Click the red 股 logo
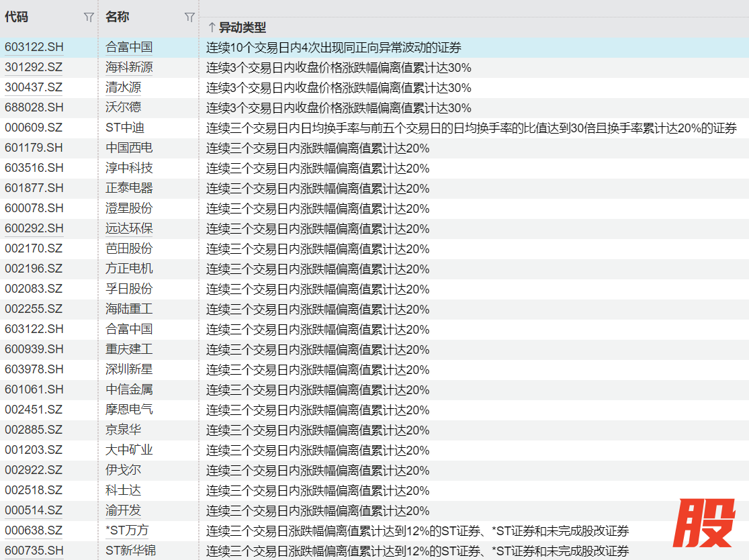Image resolution: width=749 pixels, height=560 pixels. pos(704,524)
